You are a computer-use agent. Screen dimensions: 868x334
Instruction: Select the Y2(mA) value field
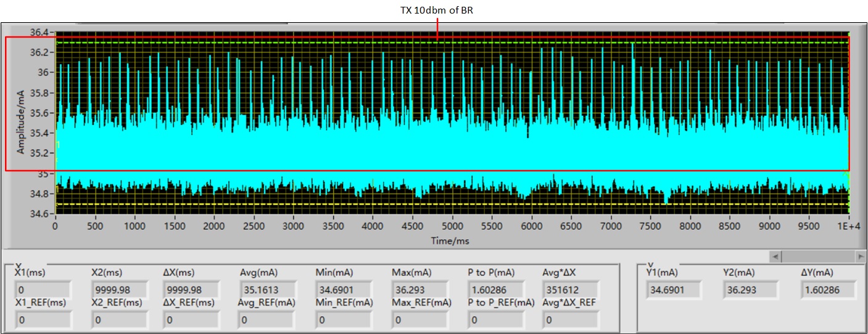[751, 290]
